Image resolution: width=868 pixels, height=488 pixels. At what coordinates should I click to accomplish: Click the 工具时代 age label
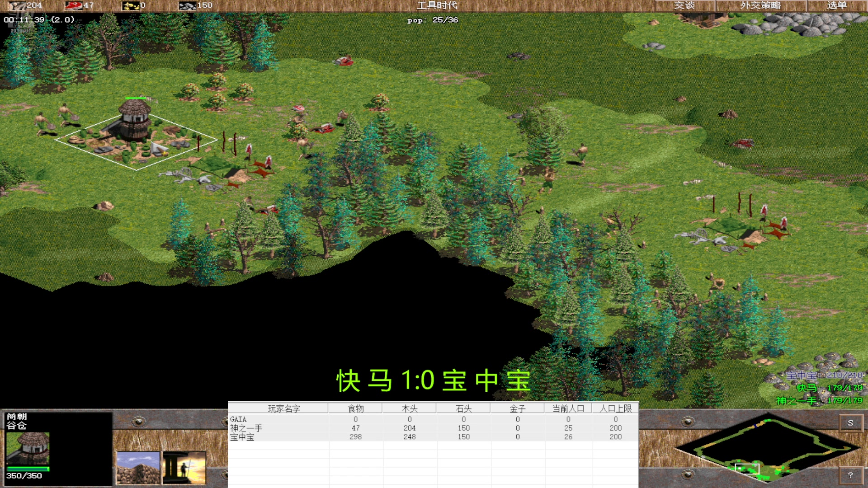[x=437, y=5]
